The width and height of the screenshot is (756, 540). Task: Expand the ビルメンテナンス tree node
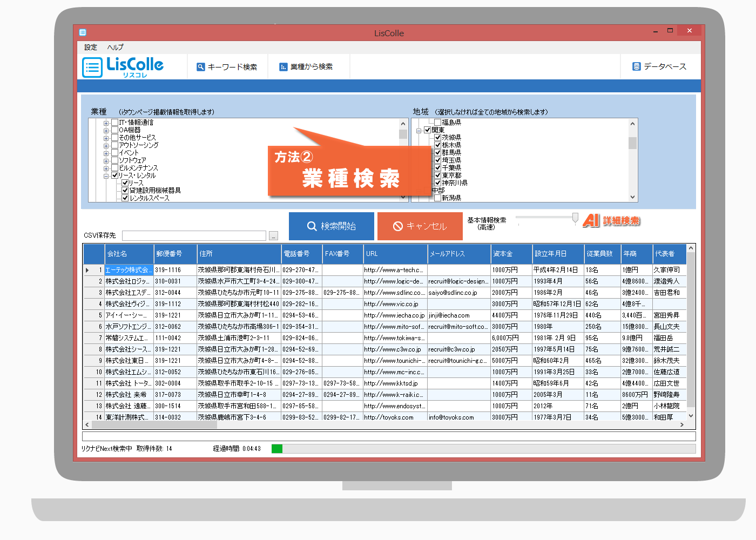(x=106, y=168)
